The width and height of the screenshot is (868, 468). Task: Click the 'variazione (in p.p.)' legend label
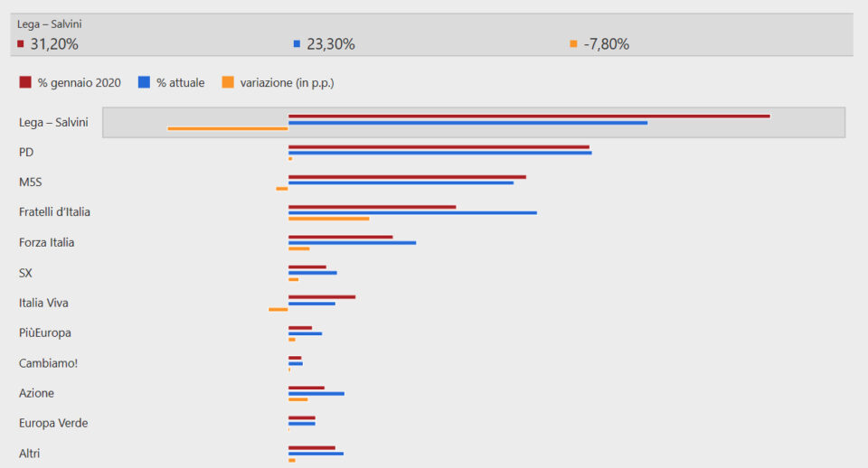click(x=287, y=83)
